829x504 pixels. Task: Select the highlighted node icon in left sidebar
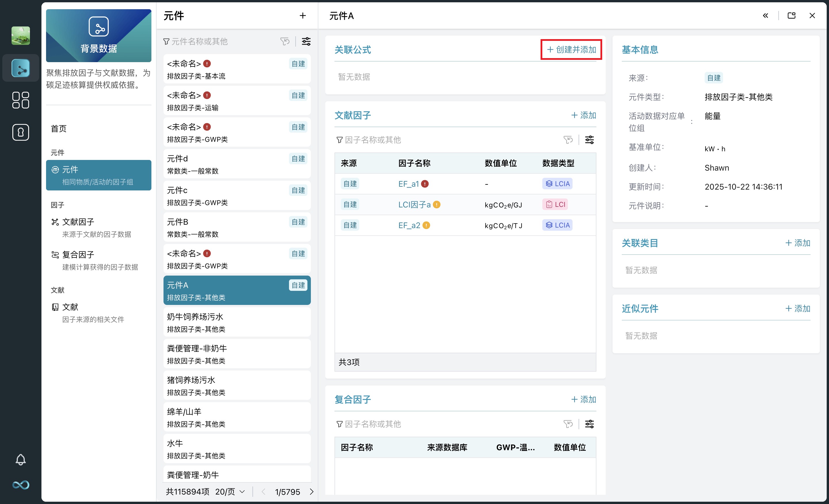20,68
